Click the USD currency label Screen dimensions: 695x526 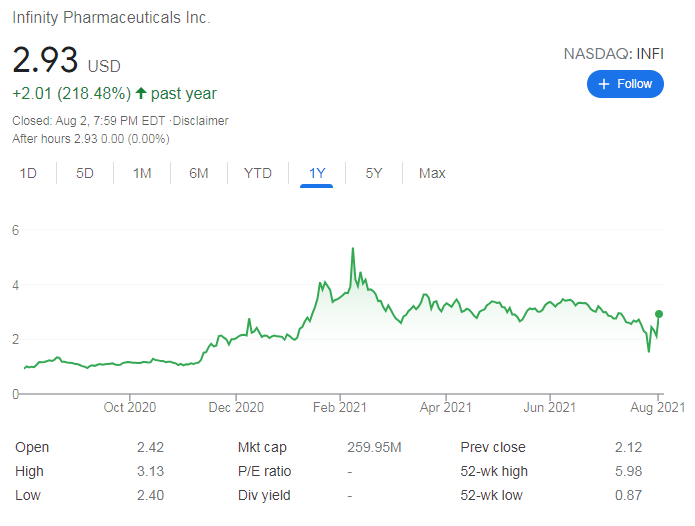pos(104,66)
